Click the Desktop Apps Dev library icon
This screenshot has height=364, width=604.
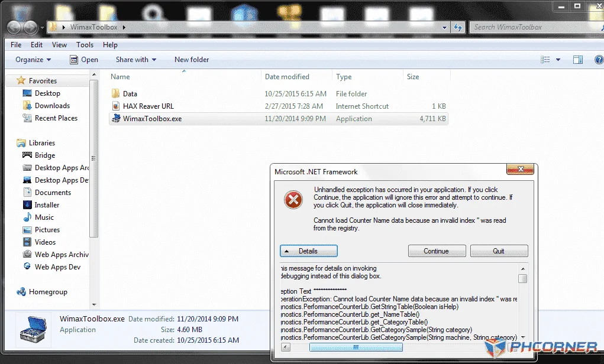[x=27, y=180]
